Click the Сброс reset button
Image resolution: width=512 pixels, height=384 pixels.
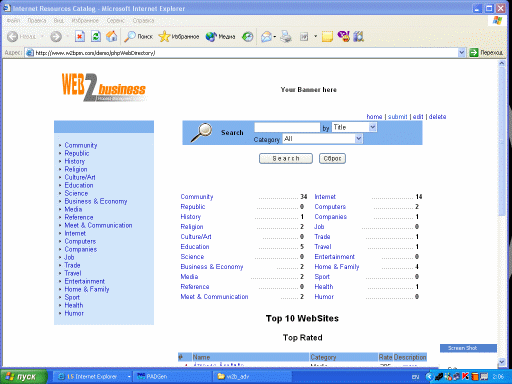(332, 159)
